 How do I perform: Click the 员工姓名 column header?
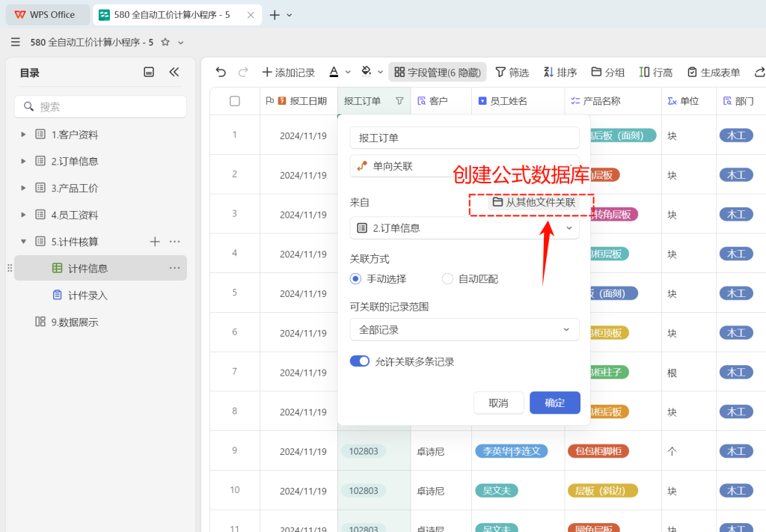tap(518, 101)
